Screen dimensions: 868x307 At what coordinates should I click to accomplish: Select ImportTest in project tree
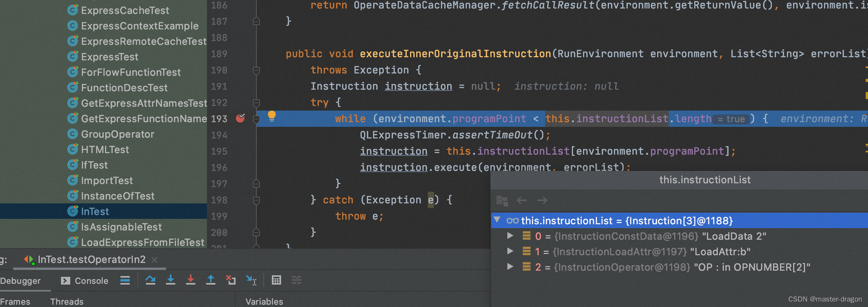point(107,181)
